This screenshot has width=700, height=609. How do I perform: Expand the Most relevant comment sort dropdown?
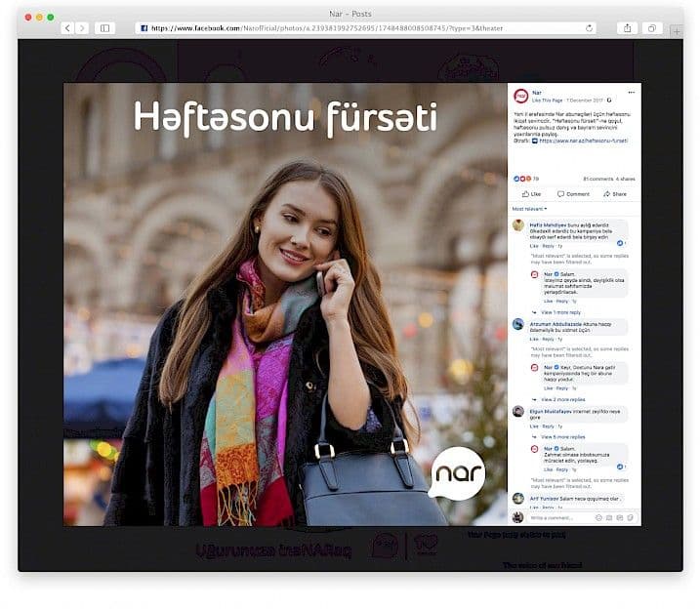tap(529, 209)
